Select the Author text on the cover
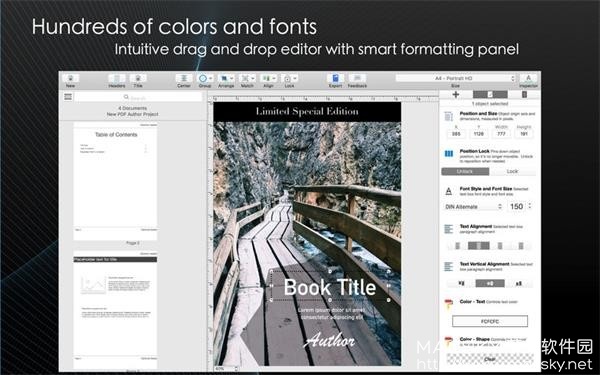Image resolution: width=600 pixels, height=375 pixels. [x=330, y=340]
